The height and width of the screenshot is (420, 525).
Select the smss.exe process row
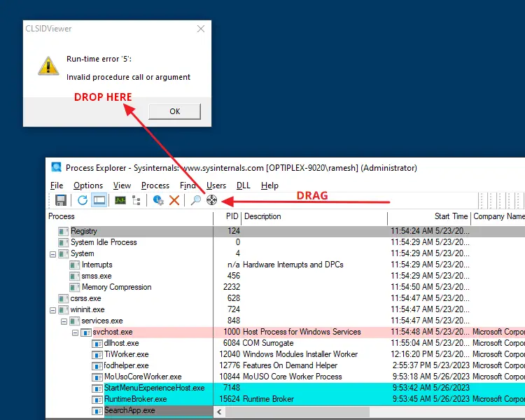pos(286,276)
